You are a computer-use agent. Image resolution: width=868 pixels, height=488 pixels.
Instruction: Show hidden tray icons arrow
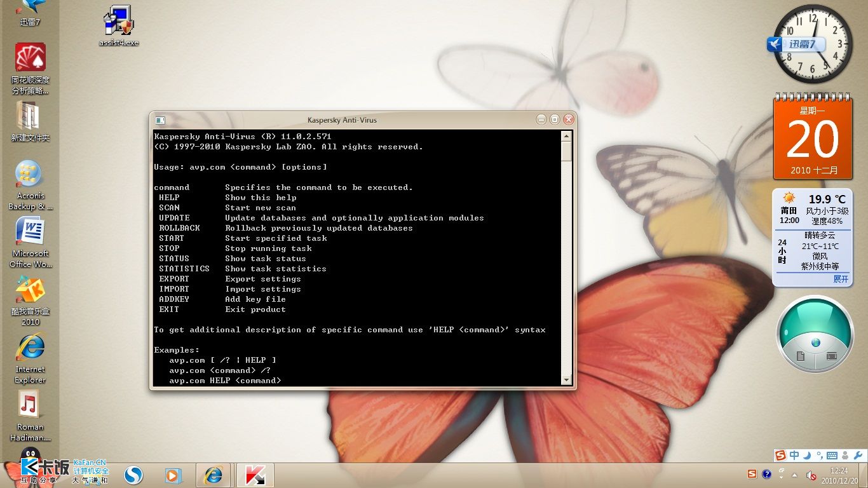click(794, 475)
